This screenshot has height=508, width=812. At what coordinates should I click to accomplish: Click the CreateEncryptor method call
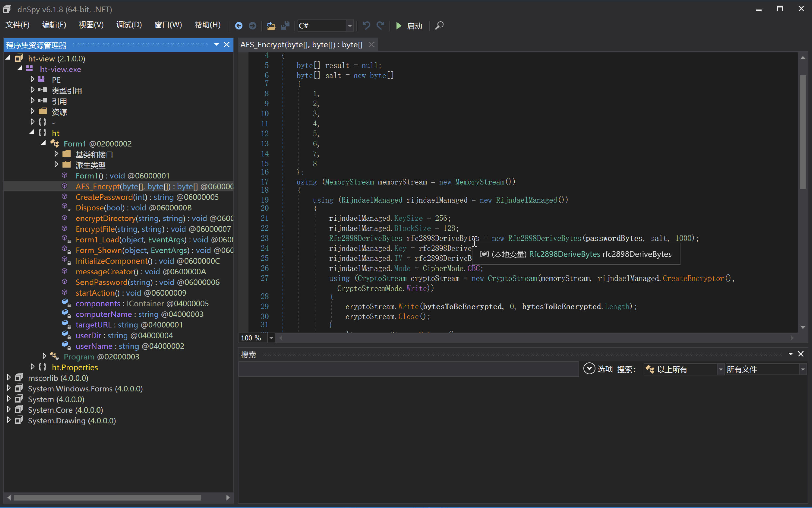pyautogui.click(x=693, y=278)
